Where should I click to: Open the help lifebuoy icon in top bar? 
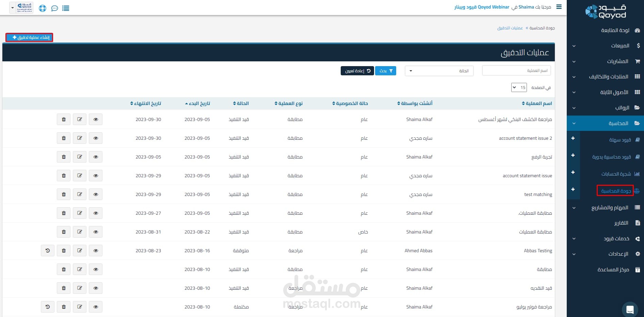pyautogui.click(x=43, y=8)
